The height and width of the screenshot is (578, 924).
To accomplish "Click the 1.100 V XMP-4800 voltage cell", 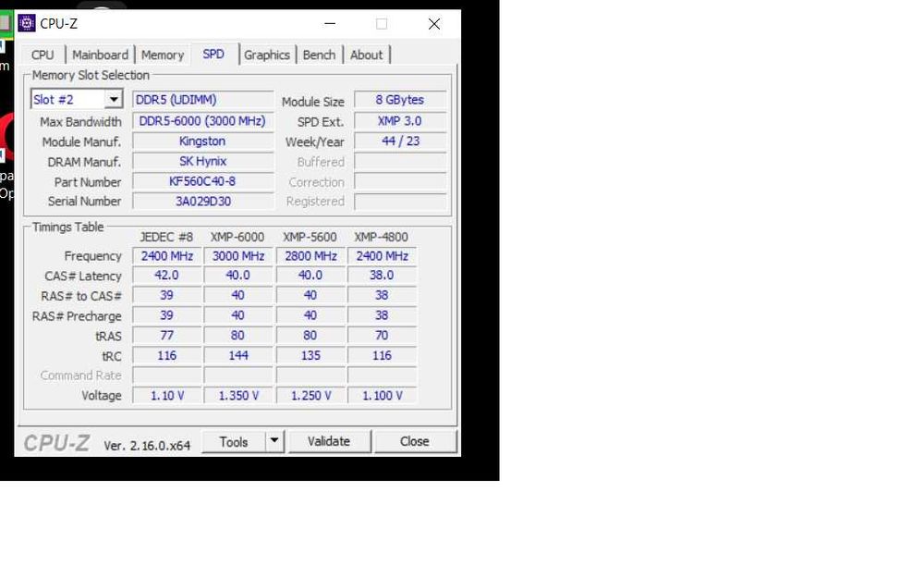I will pyautogui.click(x=382, y=396).
